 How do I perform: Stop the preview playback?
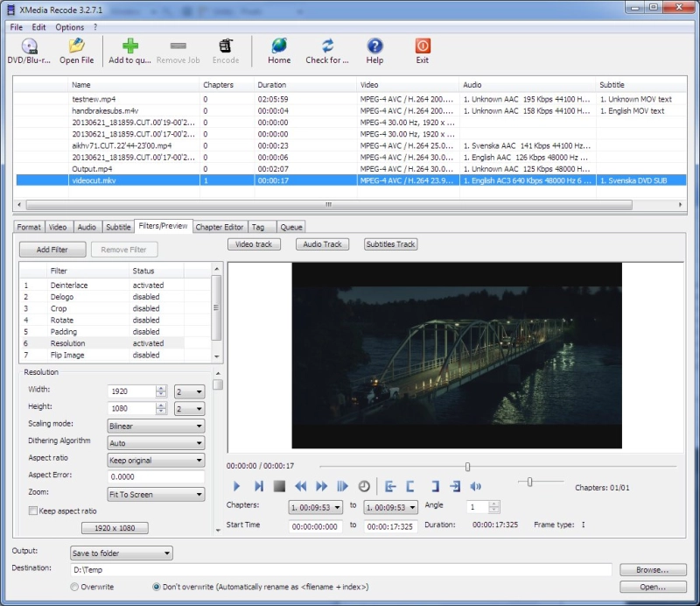pos(279,486)
